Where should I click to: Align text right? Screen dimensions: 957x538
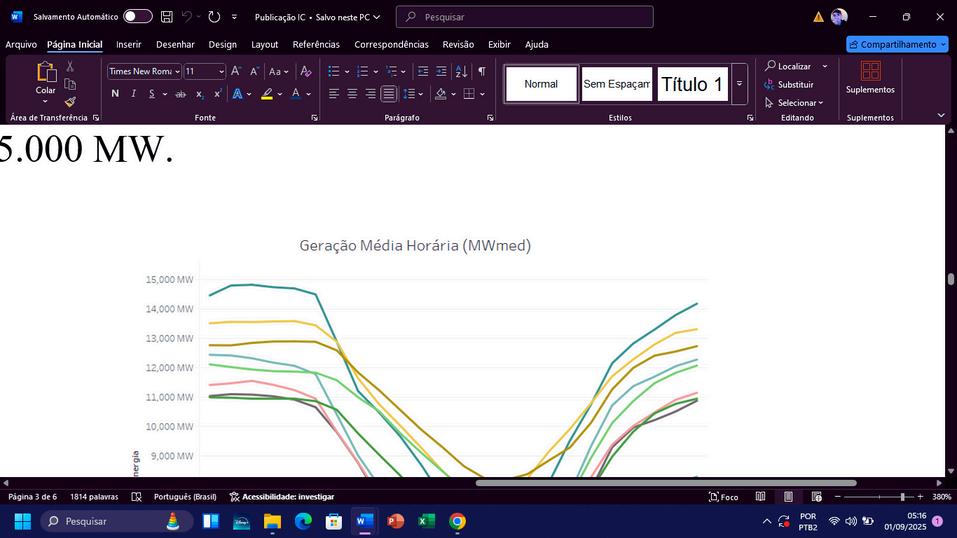point(370,93)
